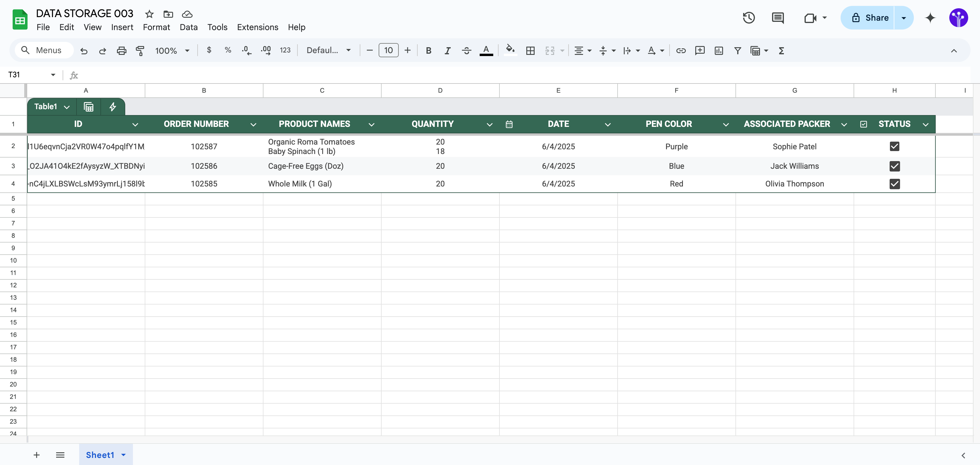The height and width of the screenshot is (465, 980).
Task: Create a filter with the funnel icon
Action: click(738, 50)
